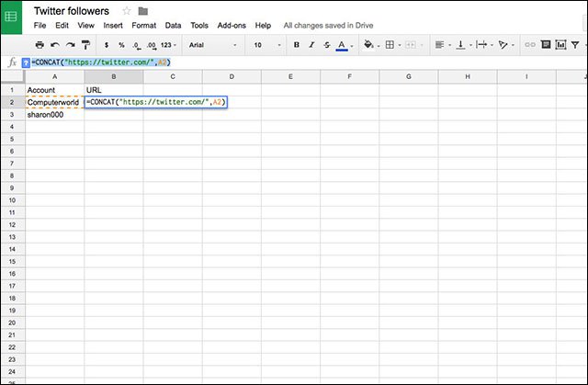
Task: Click the merge cells icon
Action: click(411, 45)
